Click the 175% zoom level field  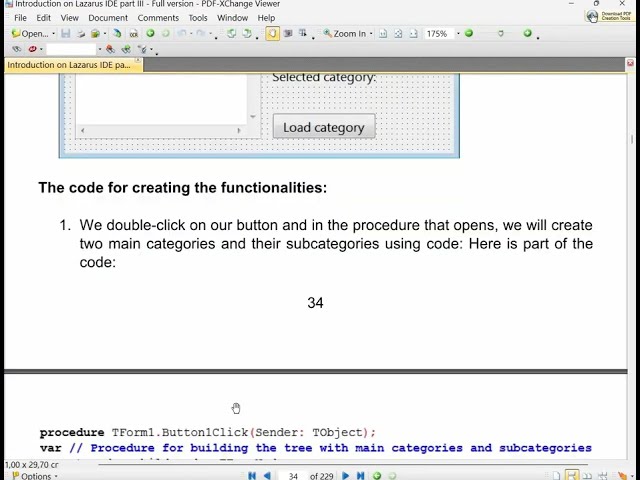coord(438,33)
